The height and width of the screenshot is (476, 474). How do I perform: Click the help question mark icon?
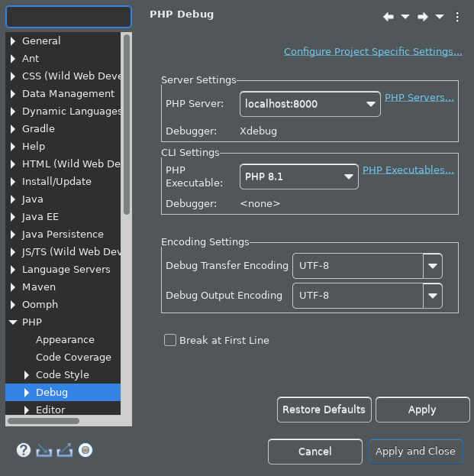(x=24, y=450)
